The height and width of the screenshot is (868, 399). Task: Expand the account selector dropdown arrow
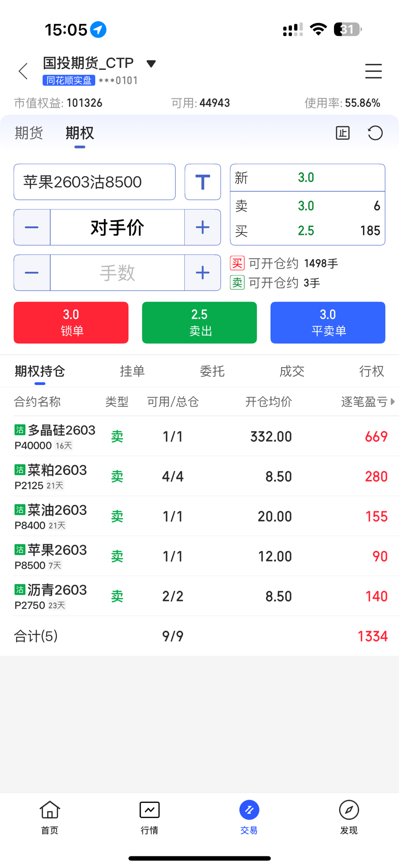click(x=151, y=64)
